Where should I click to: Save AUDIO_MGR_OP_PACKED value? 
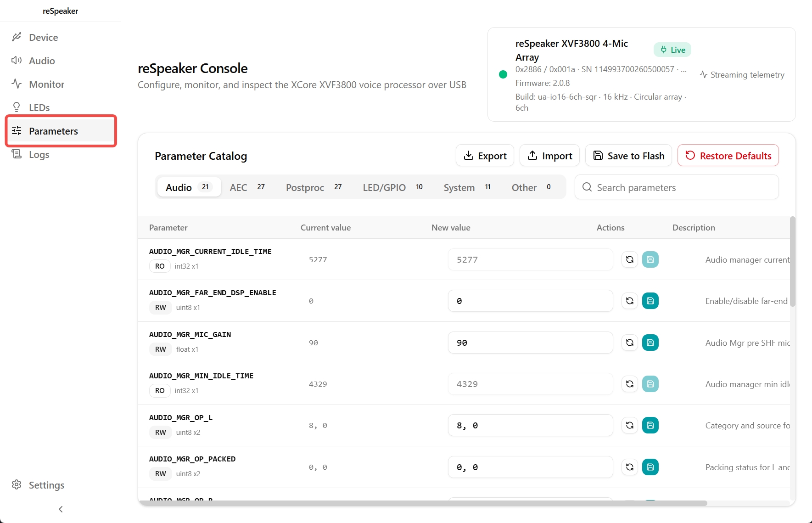pyautogui.click(x=650, y=467)
